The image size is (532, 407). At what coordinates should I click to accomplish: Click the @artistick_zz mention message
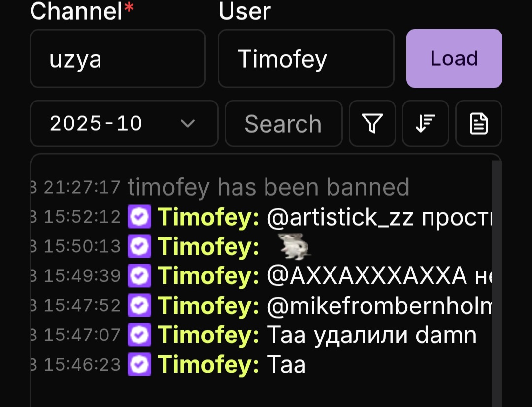pos(379,217)
